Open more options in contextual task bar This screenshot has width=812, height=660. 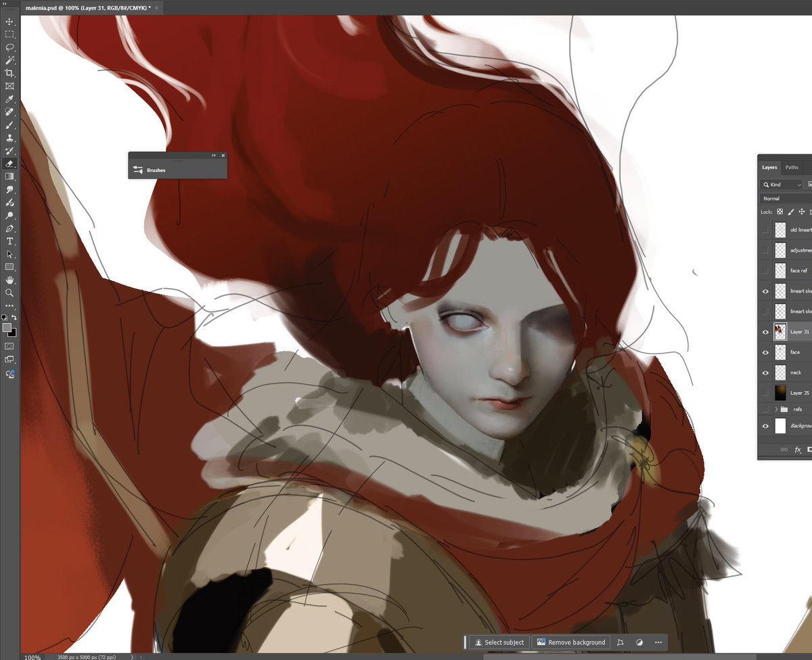(658, 642)
